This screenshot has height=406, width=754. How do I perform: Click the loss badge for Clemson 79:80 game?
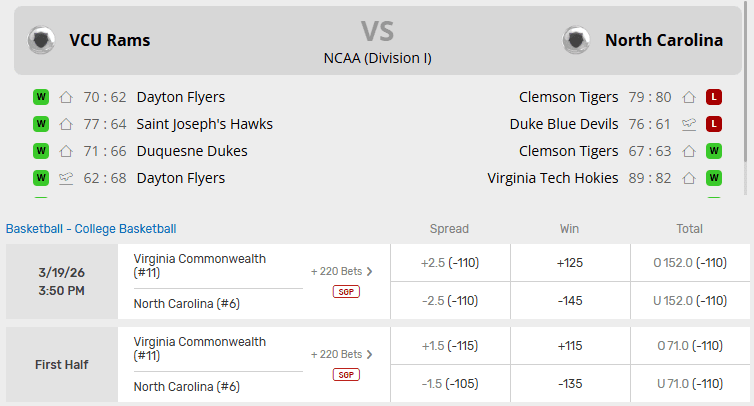click(x=714, y=97)
